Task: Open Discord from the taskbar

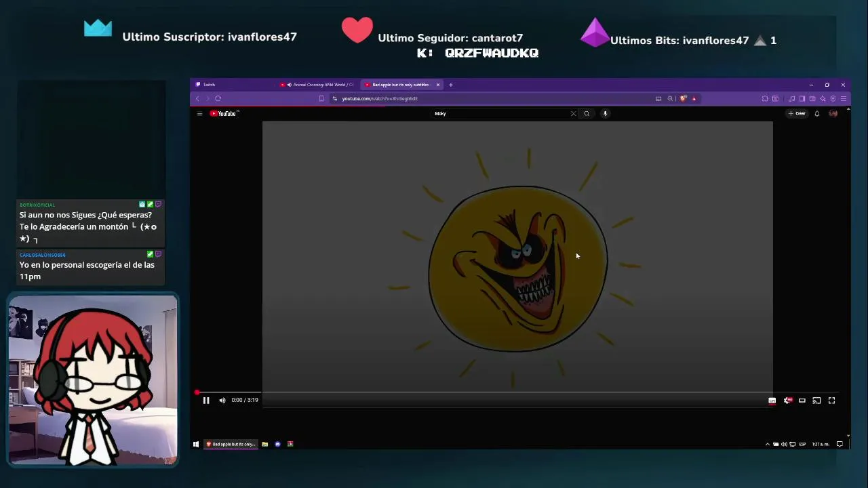Action: click(277, 445)
